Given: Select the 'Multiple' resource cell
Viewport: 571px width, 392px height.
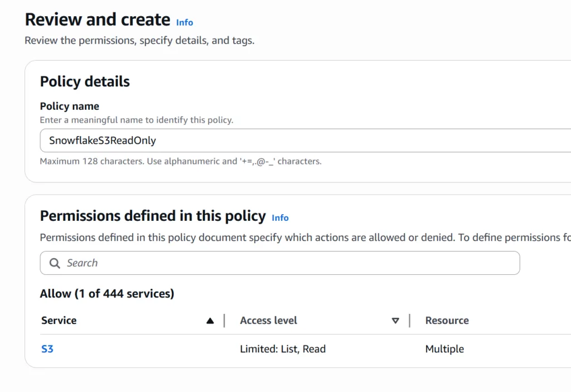Looking at the screenshot, I should point(444,349).
